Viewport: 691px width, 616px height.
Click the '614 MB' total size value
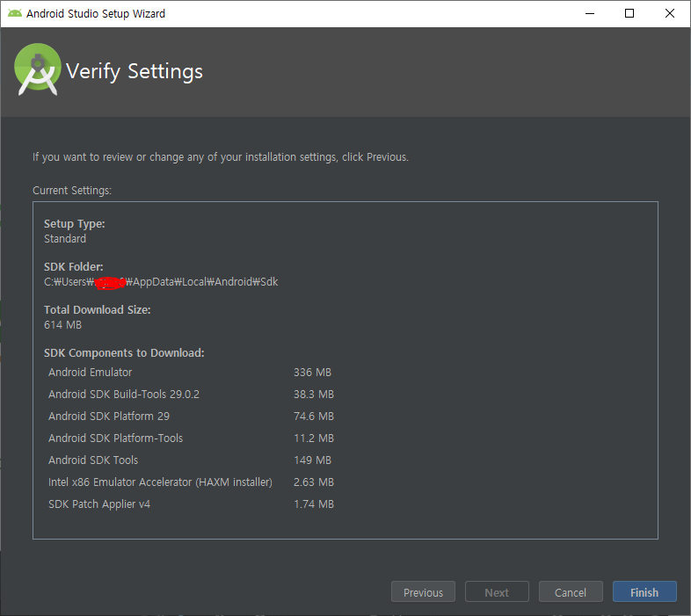click(62, 325)
